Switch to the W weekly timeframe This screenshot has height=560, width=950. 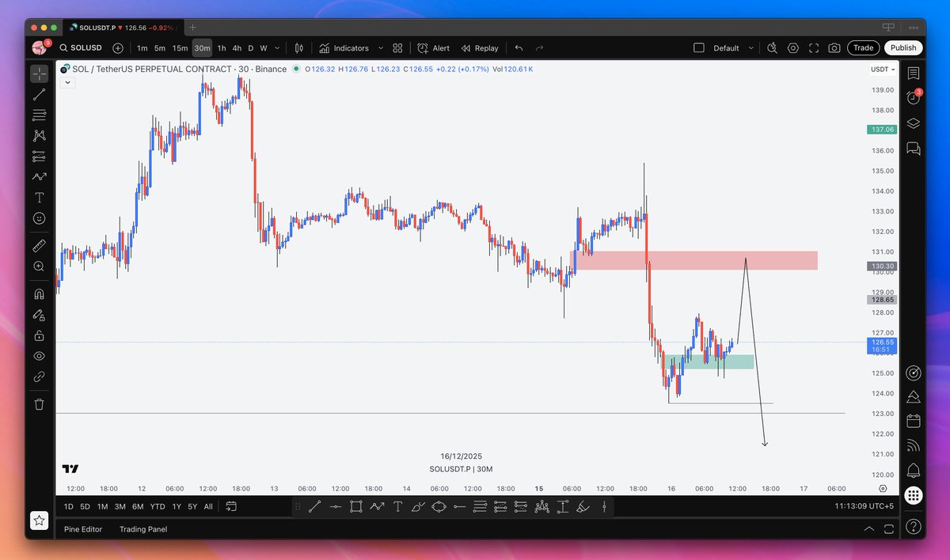click(x=264, y=47)
